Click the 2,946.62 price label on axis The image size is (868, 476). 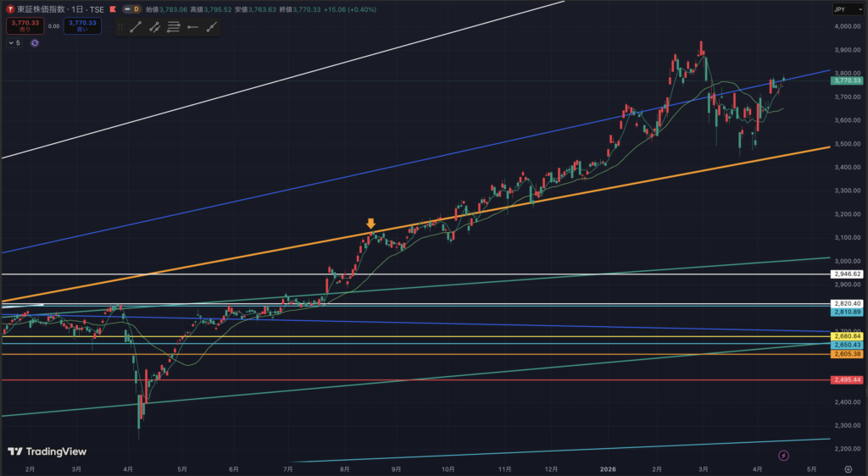pyautogui.click(x=848, y=274)
